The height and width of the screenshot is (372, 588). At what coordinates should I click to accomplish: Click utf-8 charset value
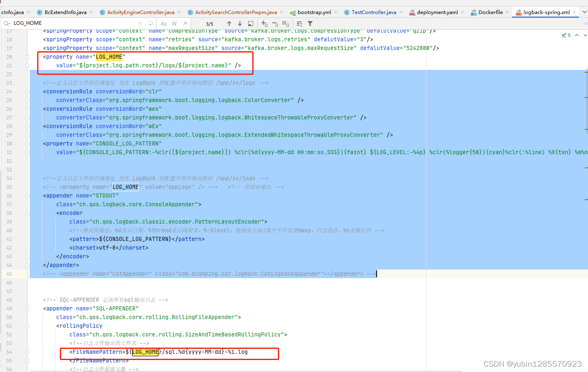click(x=107, y=248)
